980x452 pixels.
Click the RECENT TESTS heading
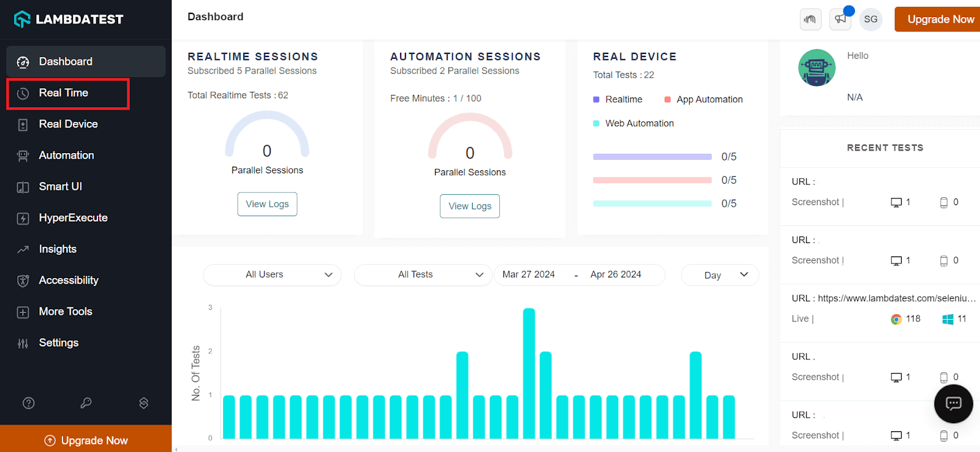[x=885, y=148]
